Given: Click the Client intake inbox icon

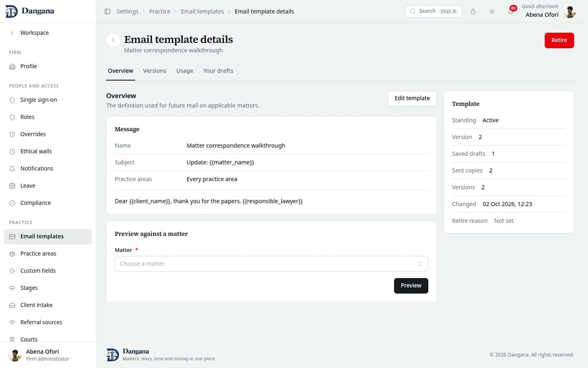Looking at the screenshot, I should (12, 305).
